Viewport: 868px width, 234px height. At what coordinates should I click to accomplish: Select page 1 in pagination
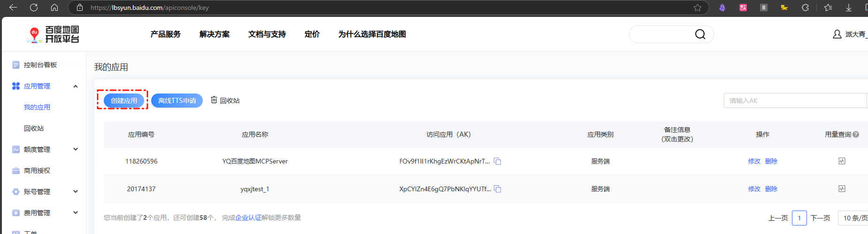pos(799,218)
